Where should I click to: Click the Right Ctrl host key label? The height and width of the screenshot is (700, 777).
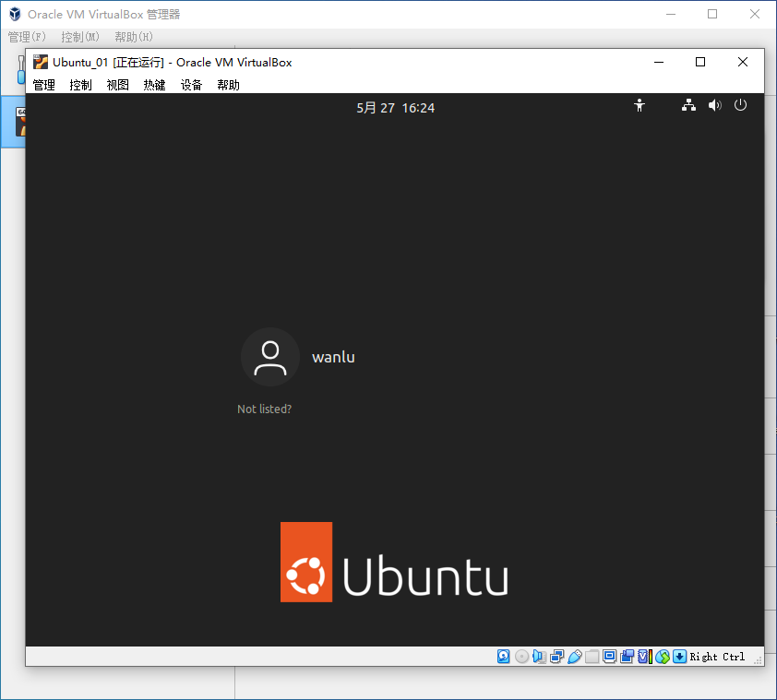tap(717, 657)
